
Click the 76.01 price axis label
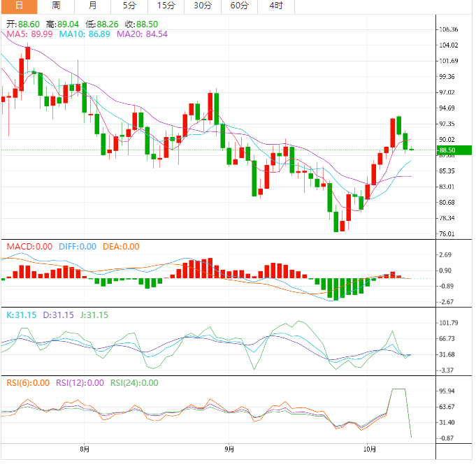coord(447,233)
